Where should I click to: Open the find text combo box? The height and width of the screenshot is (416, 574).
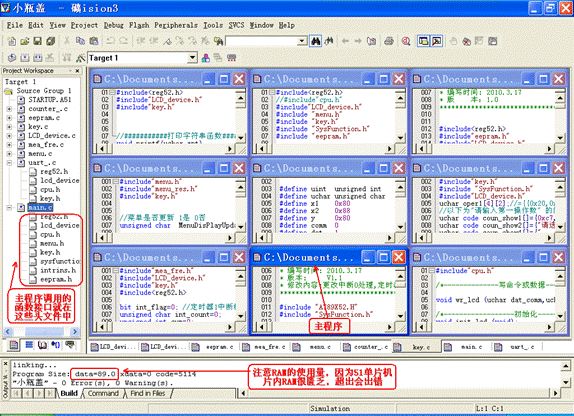tap(302, 41)
